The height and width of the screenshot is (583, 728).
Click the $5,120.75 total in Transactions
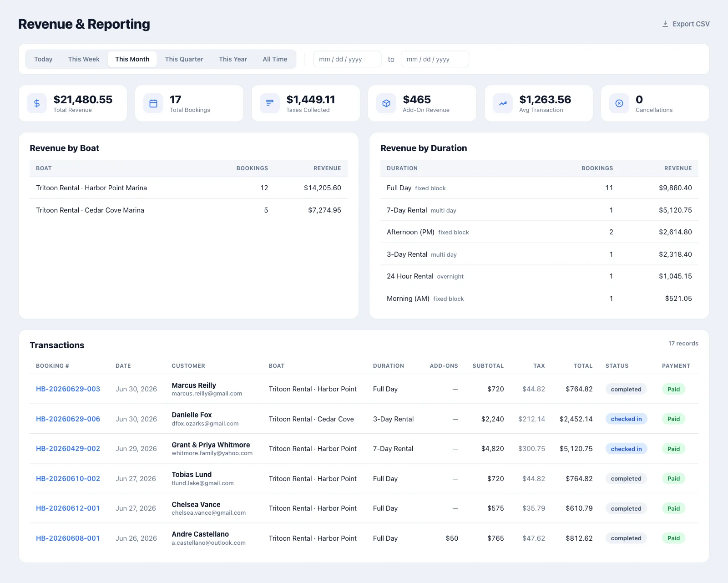[x=576, y=449]
